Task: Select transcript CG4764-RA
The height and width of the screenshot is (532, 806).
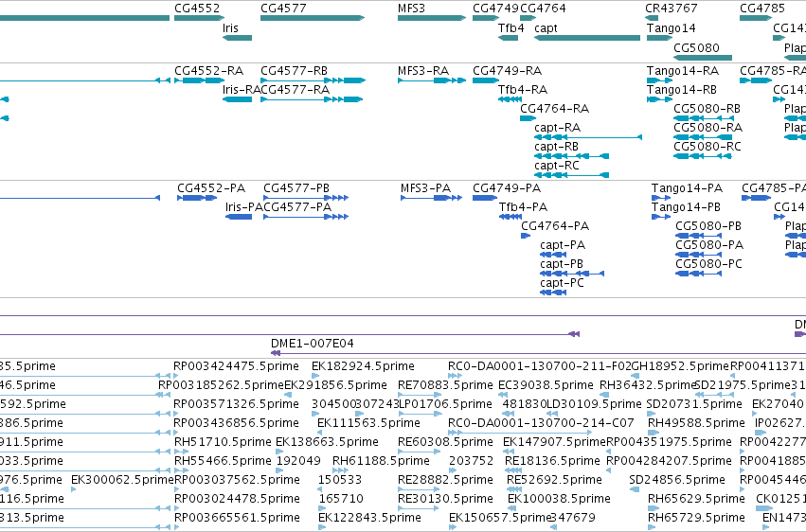Action: [x=528, y=118]
